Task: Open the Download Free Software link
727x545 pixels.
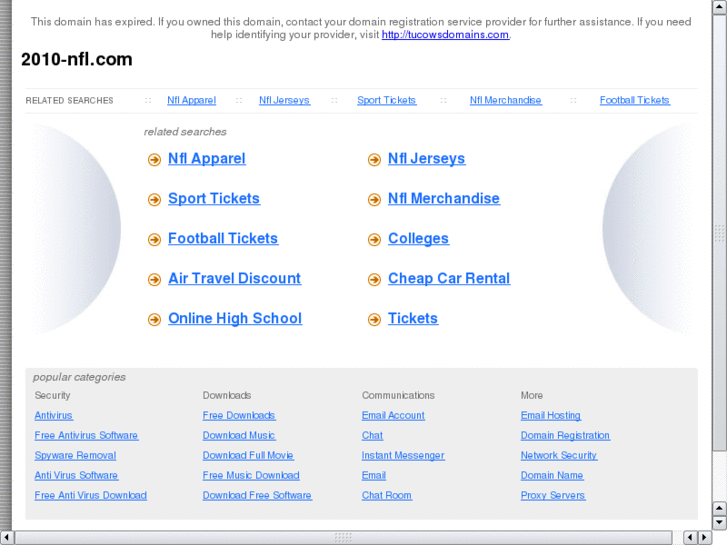Action: tap(257, 495)
